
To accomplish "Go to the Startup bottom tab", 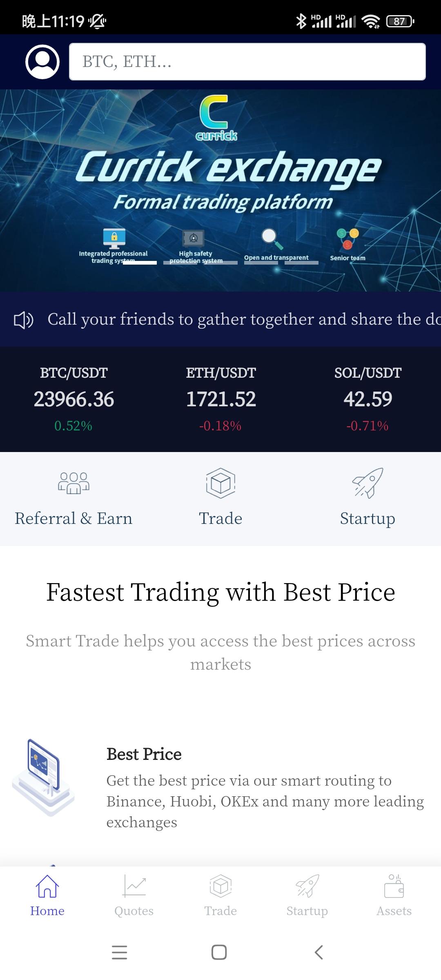I will click(x=307, y=895).
